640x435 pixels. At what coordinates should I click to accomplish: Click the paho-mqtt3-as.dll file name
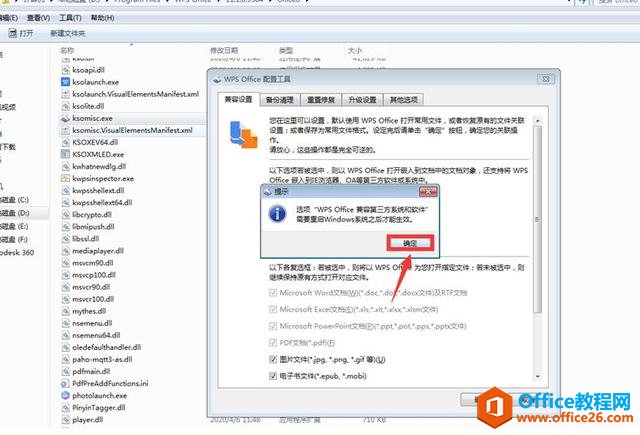click(x=102, y=359)
